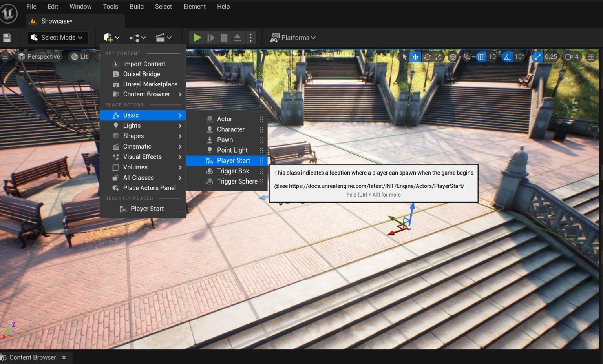Select the Rotate tool in viewport toolbar

point(427,56)
